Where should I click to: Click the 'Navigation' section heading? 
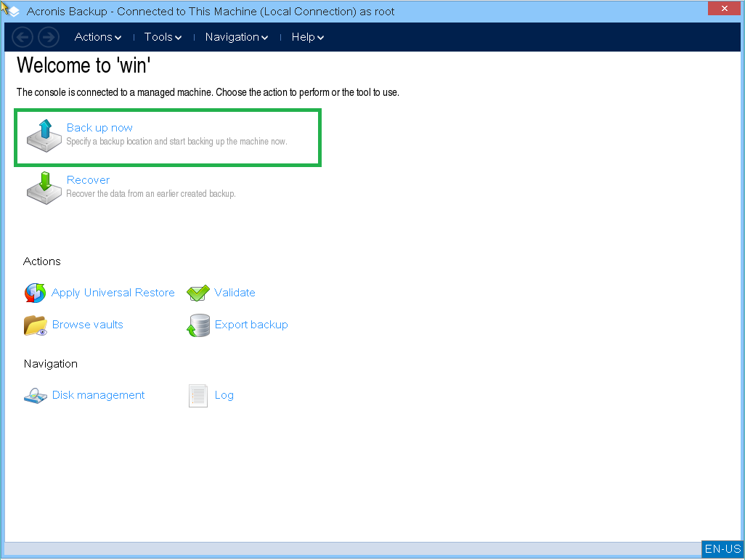[x=50, y=364]
